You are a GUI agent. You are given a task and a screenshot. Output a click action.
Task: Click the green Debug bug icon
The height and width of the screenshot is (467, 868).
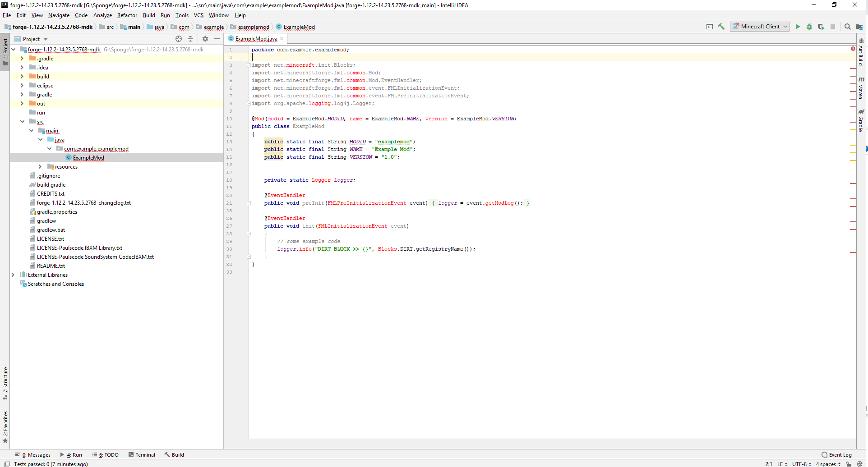point(809,27)
